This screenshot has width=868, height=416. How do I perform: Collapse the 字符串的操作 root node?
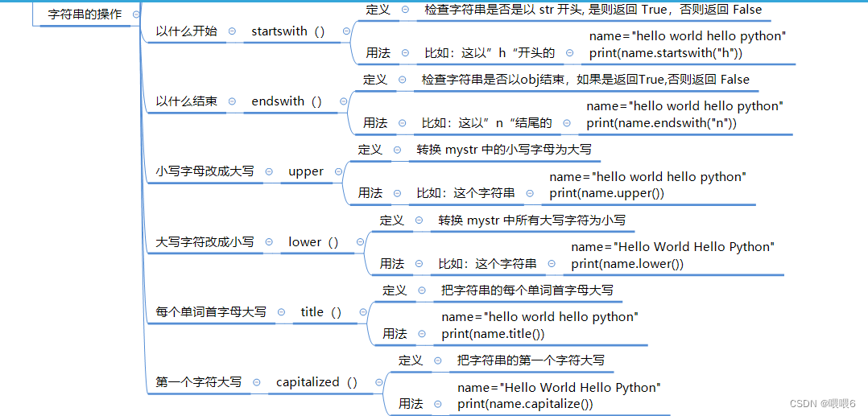136,15
